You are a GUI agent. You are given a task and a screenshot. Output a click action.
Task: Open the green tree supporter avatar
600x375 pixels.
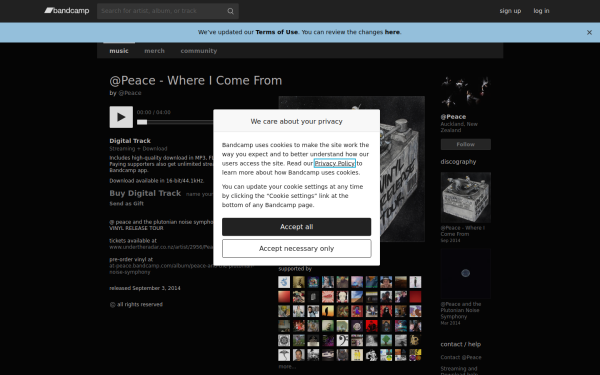click(386, 340)
